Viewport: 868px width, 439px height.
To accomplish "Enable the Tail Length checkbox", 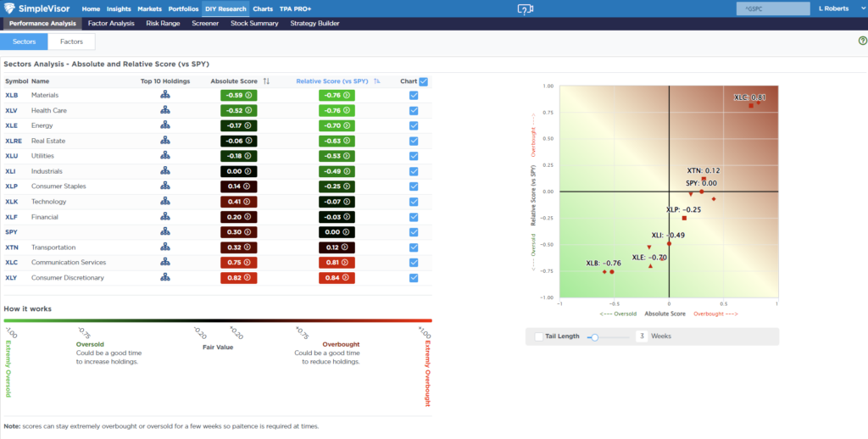I will pos(538,336).
